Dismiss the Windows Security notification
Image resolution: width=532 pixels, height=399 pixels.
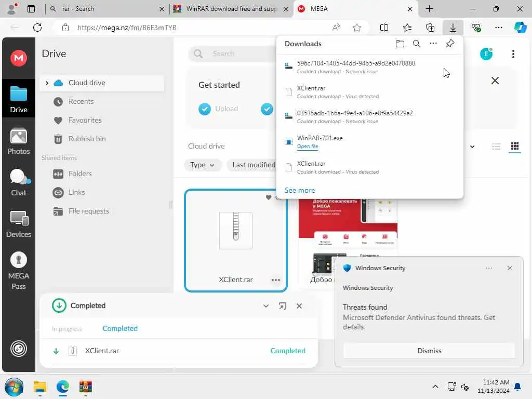pos(429,351)
